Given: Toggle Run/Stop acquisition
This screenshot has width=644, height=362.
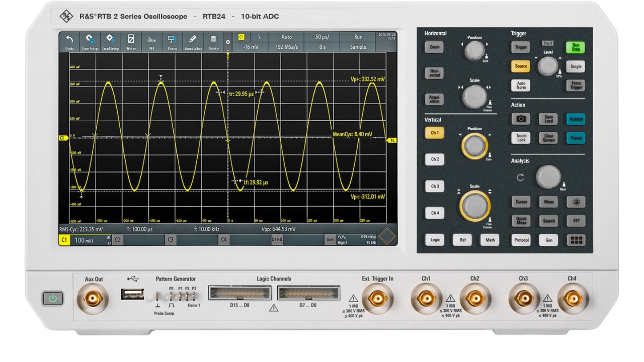Looking at the screenshot, I should (x=575, y=47).
